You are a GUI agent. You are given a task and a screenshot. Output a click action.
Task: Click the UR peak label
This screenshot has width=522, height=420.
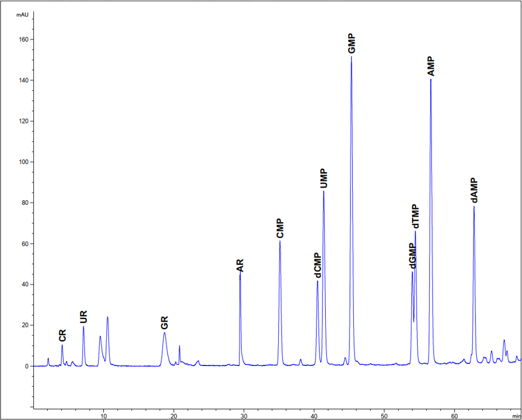coord(84,316)
